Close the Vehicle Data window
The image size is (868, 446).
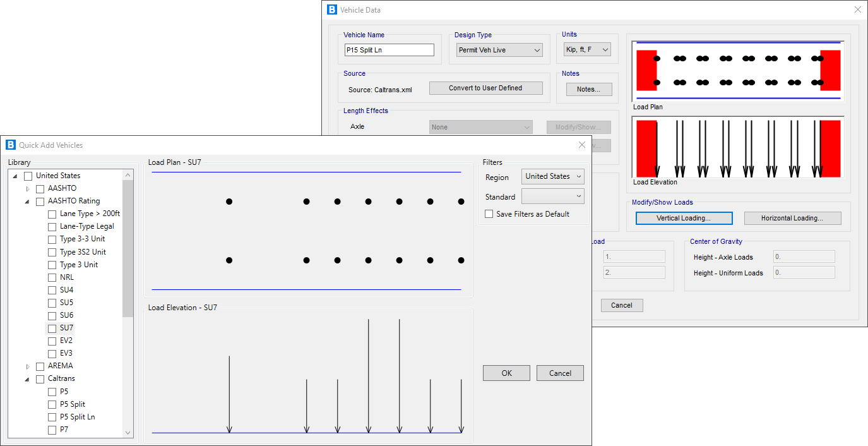(857, 9)
